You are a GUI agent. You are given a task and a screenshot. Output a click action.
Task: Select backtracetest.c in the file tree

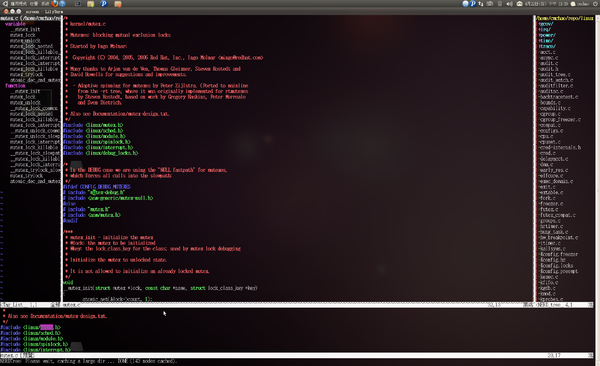pyautogui.click(x=558, y=97)
